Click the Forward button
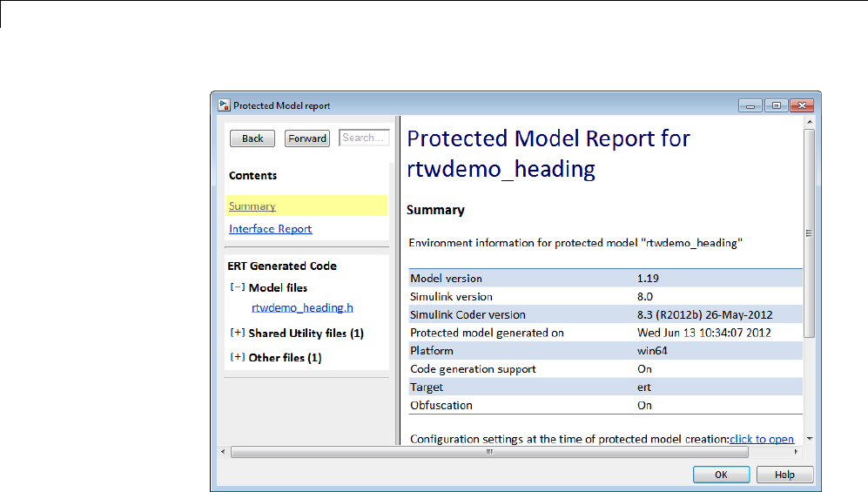868x492 pixels. pyautogui.click(x=307, y=138)
